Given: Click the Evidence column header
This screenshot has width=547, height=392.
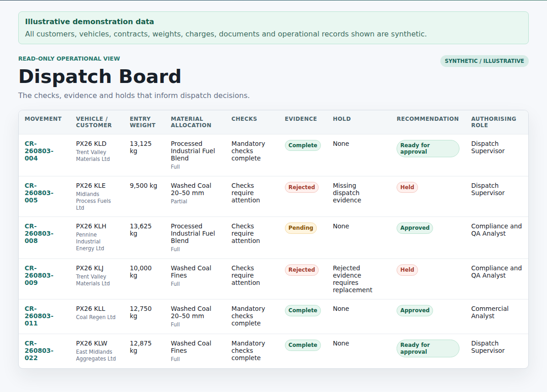Looking at the screenshot, I should 301,119.
